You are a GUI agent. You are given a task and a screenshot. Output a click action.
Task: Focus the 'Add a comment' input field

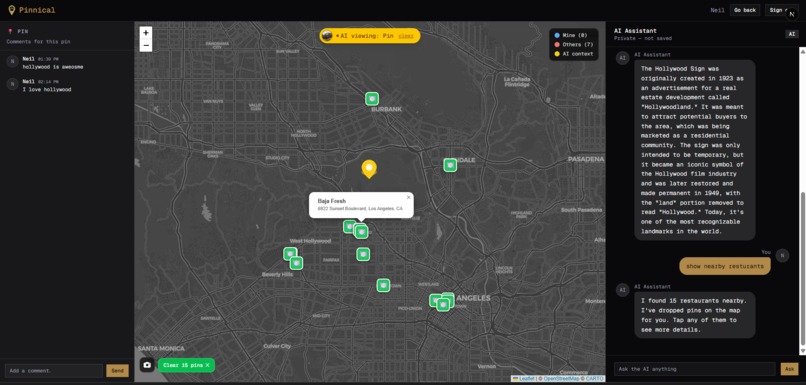click(x=54, y=371)
